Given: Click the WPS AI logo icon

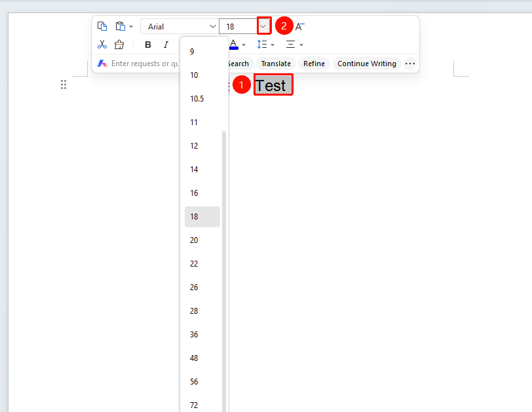Looking at the screenshot, I should click(x=102, y=64).
